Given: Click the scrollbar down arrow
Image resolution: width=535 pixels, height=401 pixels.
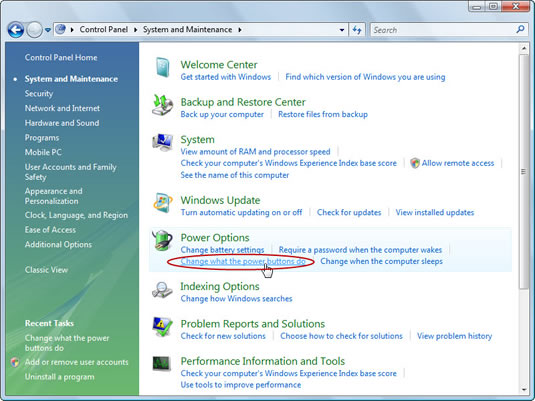Looking at the screenshot, I should coord(524,389).
